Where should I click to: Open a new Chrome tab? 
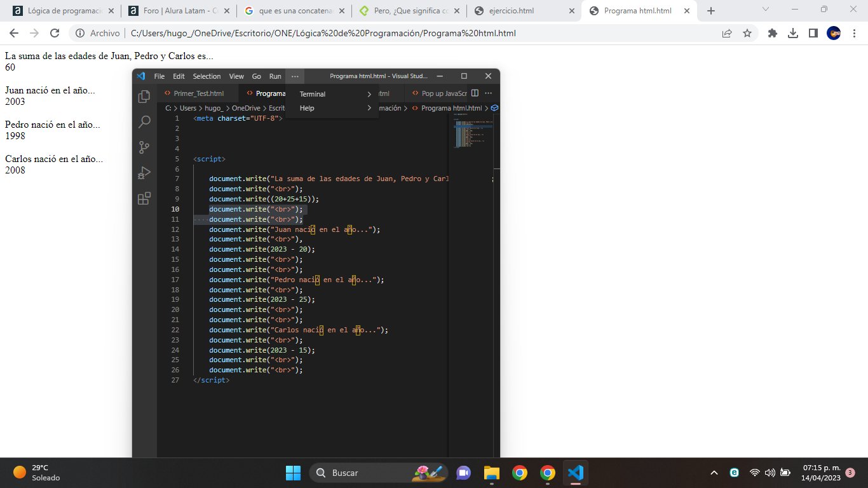(711, 11)
